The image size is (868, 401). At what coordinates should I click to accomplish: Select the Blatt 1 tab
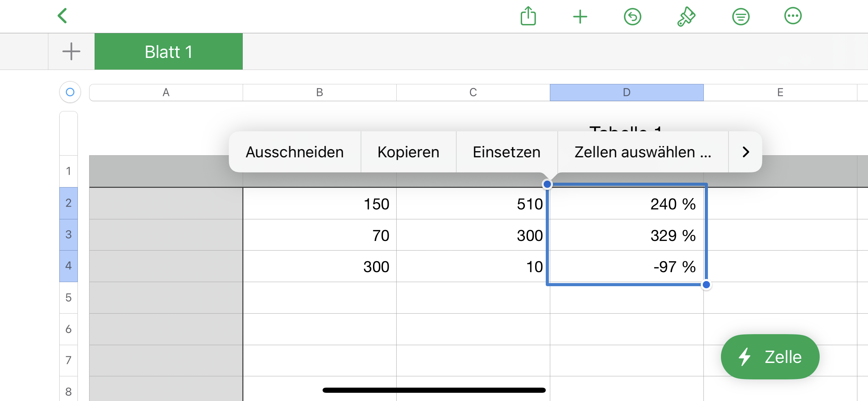(168, 51)
